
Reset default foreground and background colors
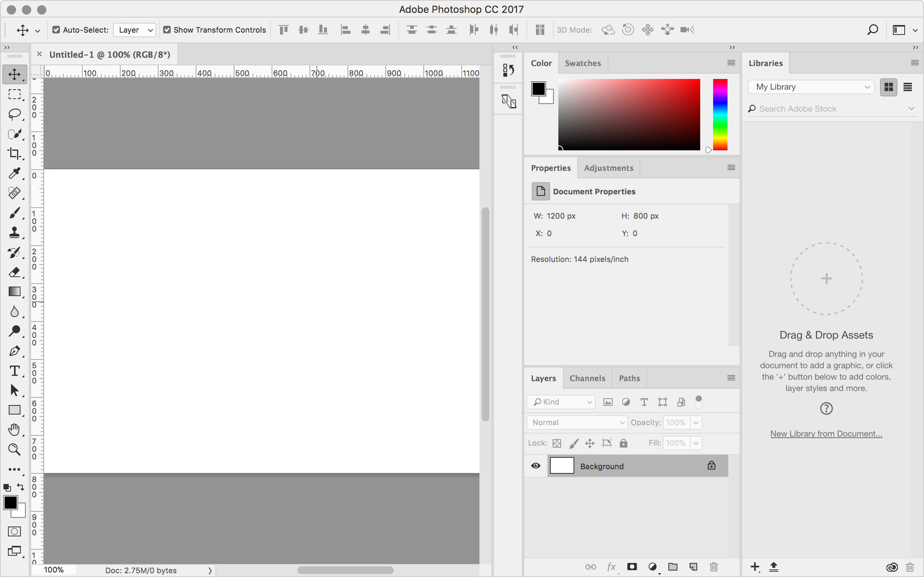(x=7, y=488)
